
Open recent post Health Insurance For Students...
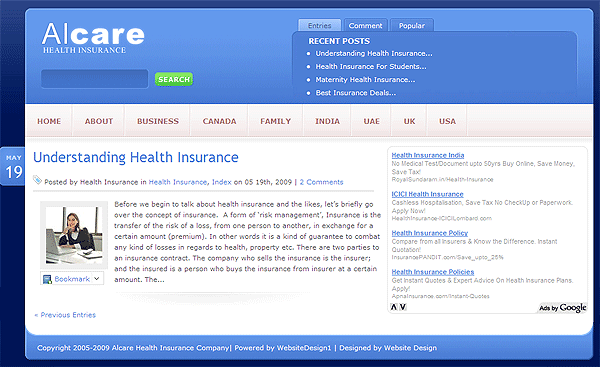370,67
